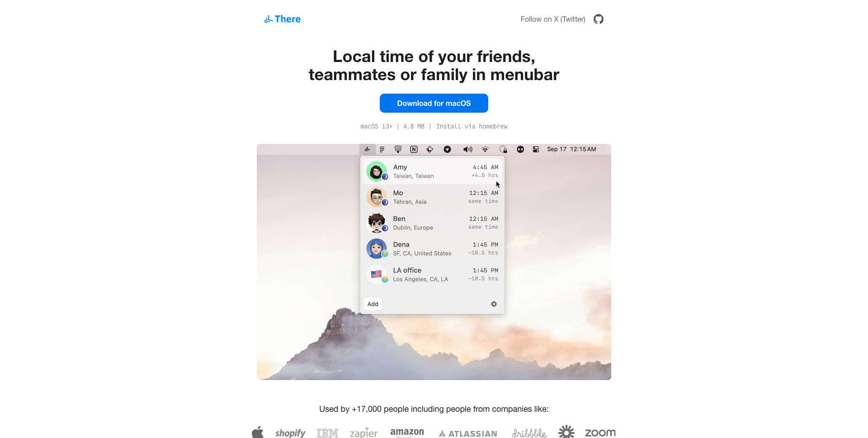The width and height of the screenshot is (868, 438).
Task: Follow on X (Twitter) link
Action: pyautogui.click(x=553, y=19)
